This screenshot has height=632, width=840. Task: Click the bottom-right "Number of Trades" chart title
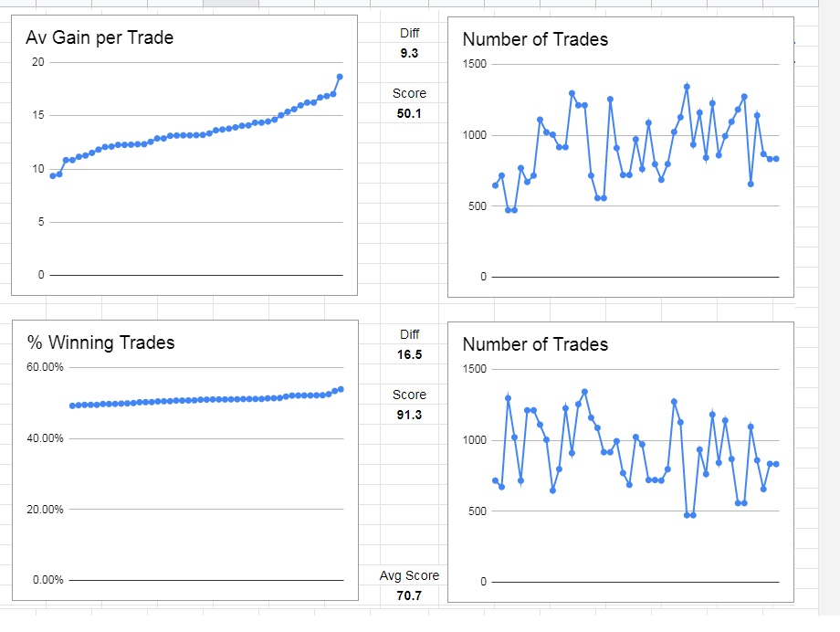tap(535, 344)
